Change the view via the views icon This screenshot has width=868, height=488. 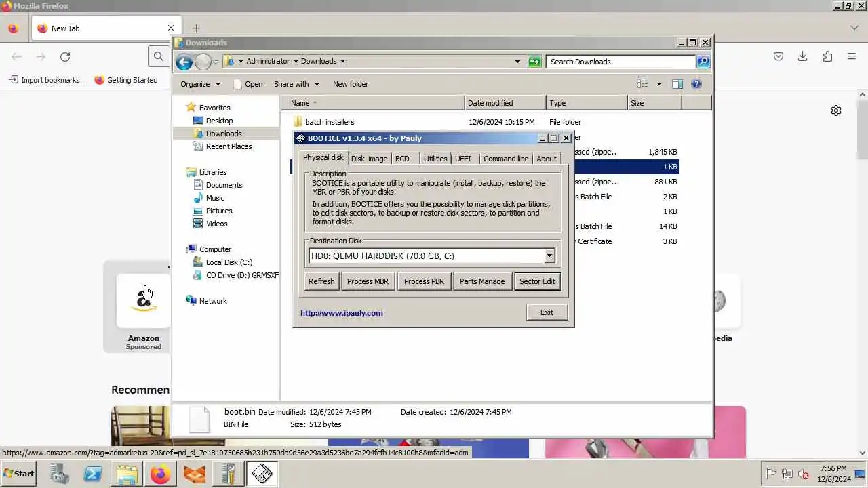tap(643, 84)
